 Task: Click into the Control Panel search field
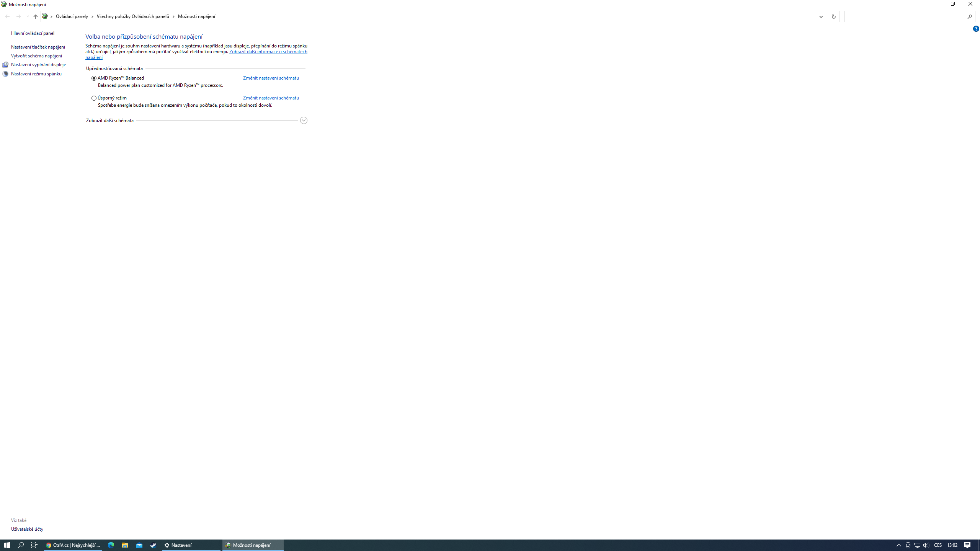click(x=903, y=16)
